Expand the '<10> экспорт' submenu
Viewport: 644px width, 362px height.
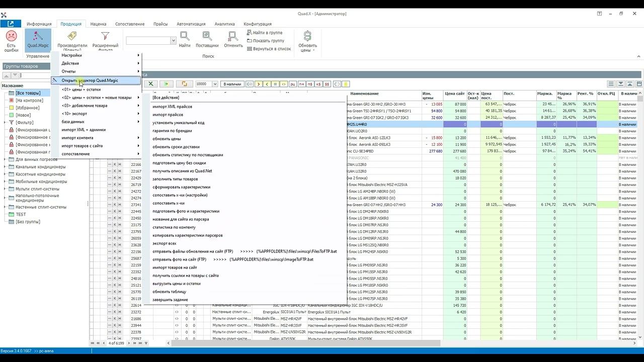[97, 114]
